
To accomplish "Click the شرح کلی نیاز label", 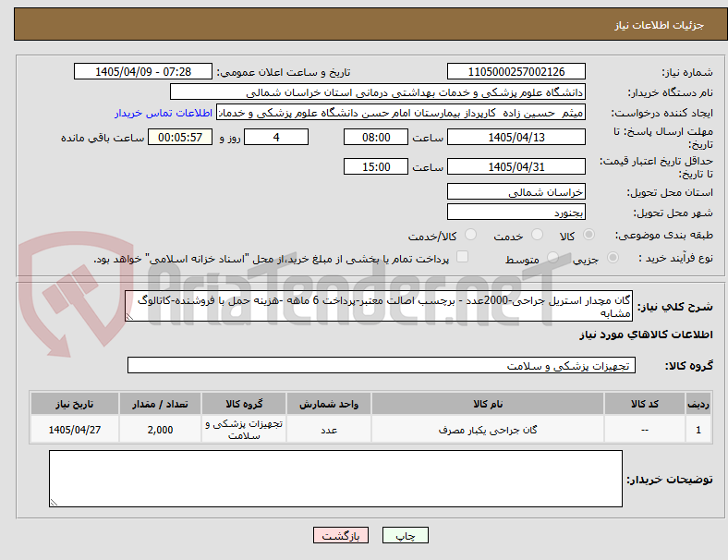I will coord(674,307).
